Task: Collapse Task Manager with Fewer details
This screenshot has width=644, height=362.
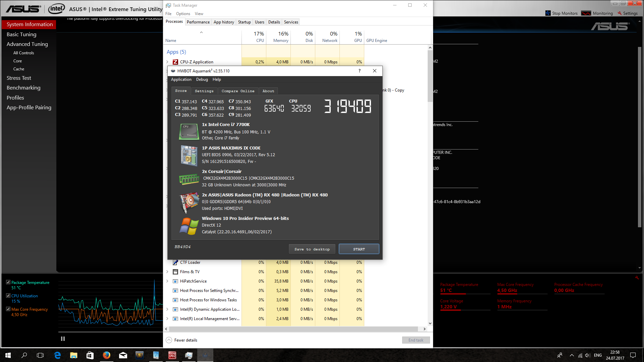Action: 181,340
